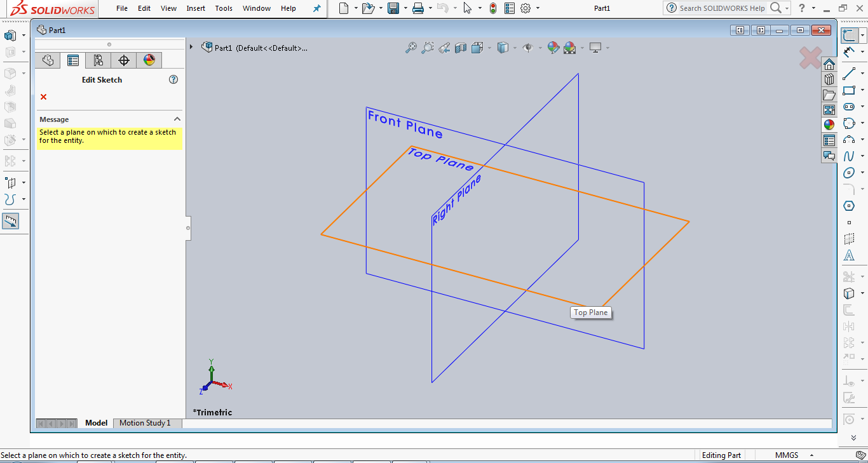The width and height of the screenshot is (868, 463).
Task: Click the Editing Part status text
Action: [721, 455]
